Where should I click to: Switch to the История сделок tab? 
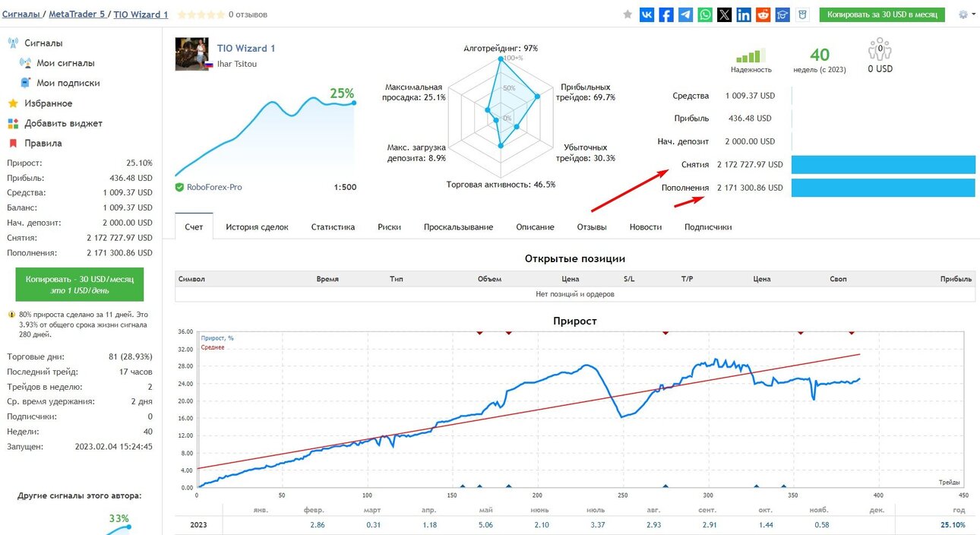click(257, 226)
